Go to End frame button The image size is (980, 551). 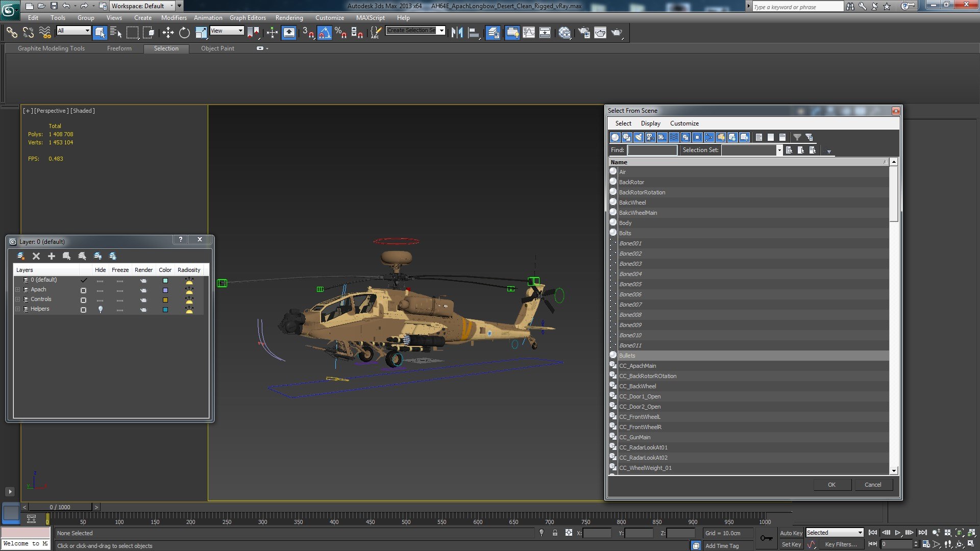[x=922, y=533]
